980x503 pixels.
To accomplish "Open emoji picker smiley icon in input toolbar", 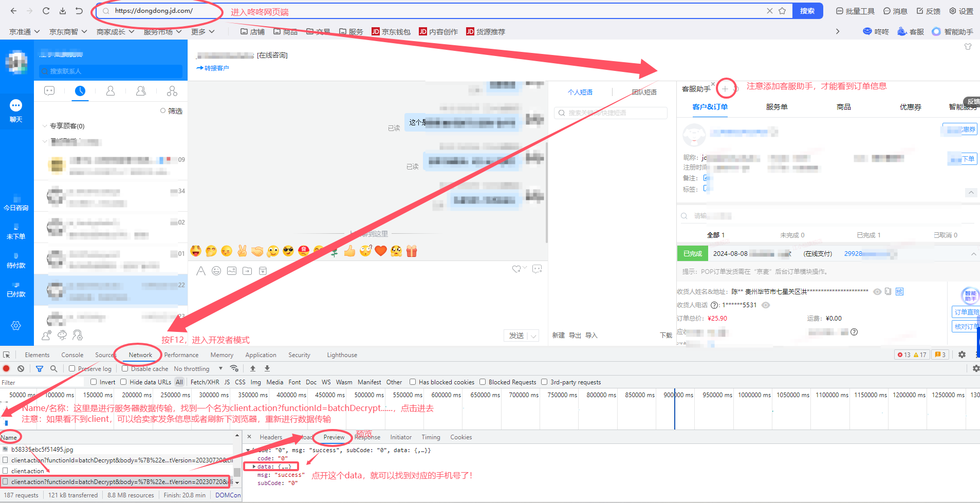I will tap(216, 271).
